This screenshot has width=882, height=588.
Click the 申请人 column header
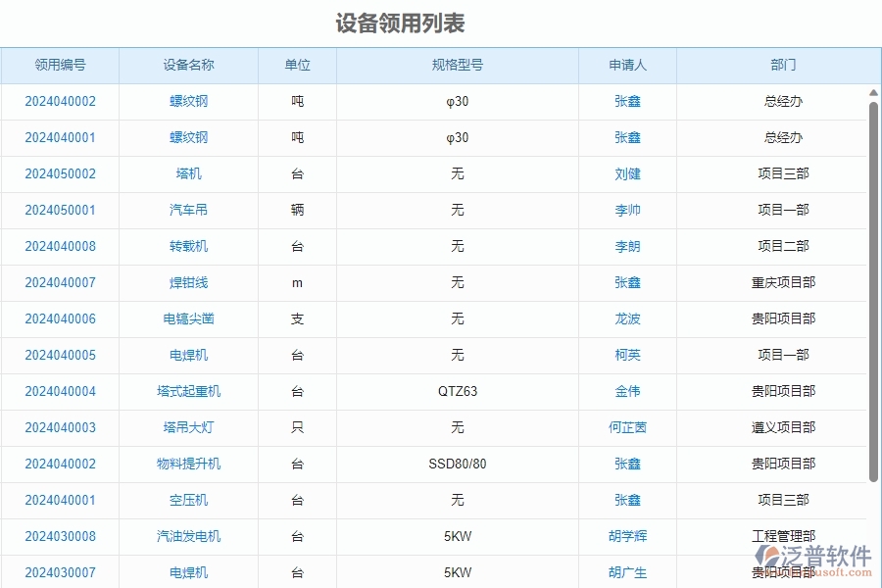626,65
